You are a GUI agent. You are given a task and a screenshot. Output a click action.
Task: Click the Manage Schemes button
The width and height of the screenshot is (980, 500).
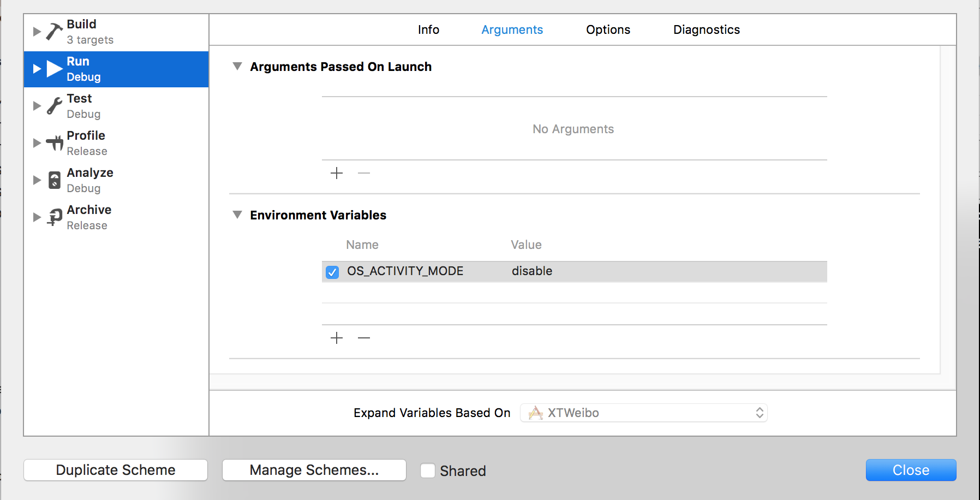tap(314, 470)
